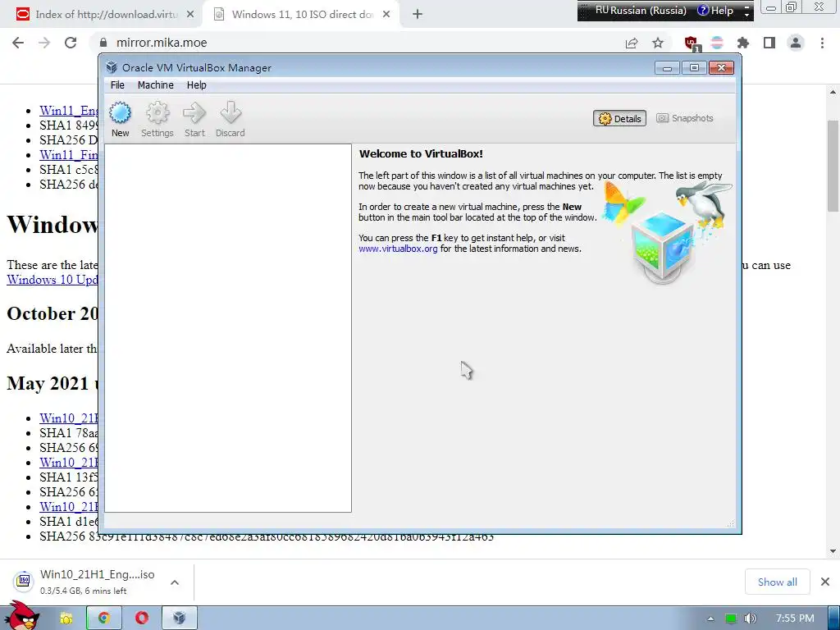This screenshot has height=630, width=840.
Task: Open the Angry Birds start button
Action: [x=21, y=615]
